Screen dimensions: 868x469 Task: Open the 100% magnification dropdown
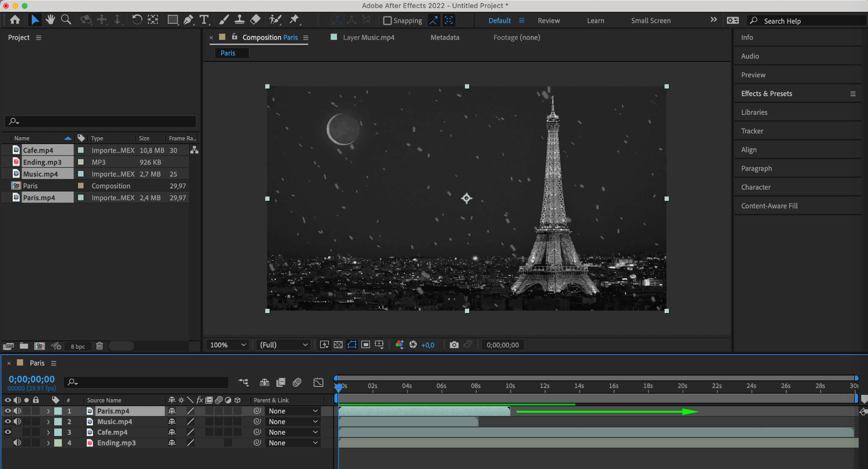[x=228, y=345]
